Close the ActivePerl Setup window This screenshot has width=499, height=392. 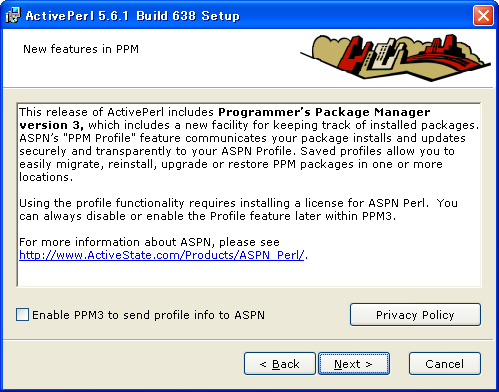[x=483, y=15]
